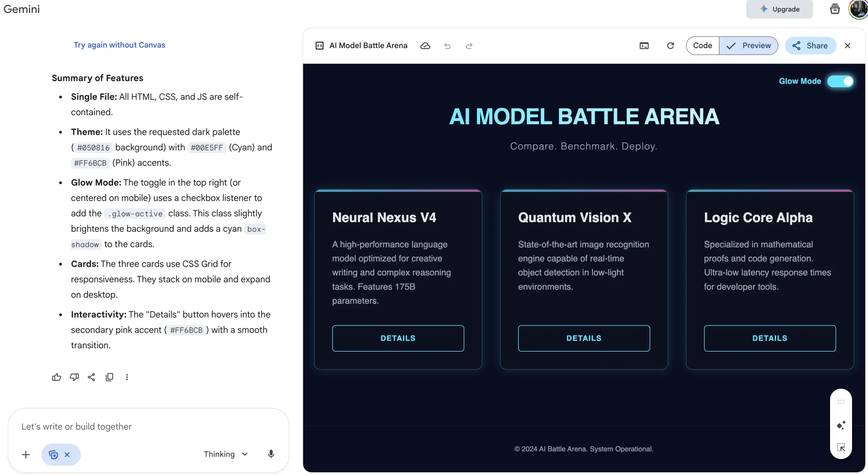
Task: Open more options three-dot menu
Action: click(127, 377)
